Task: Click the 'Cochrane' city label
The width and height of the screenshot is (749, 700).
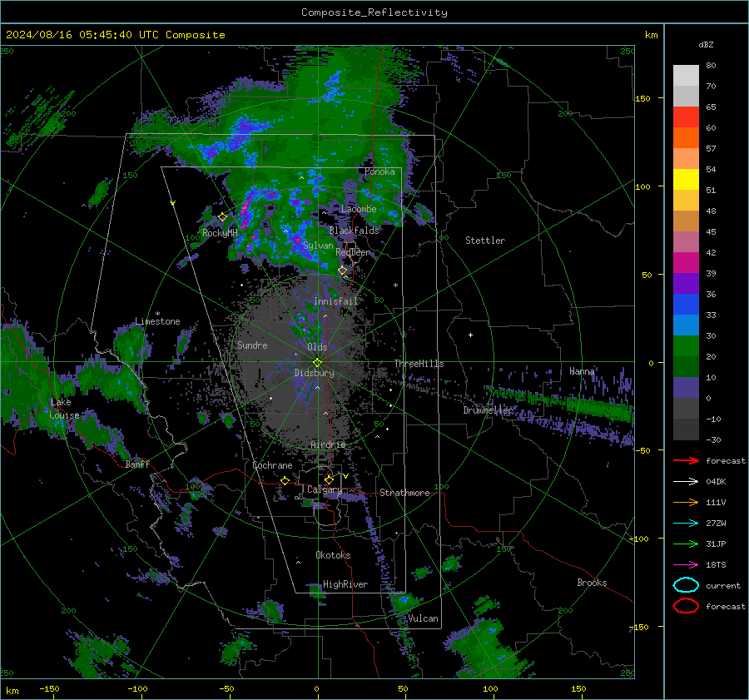Action: click(272, 465)
